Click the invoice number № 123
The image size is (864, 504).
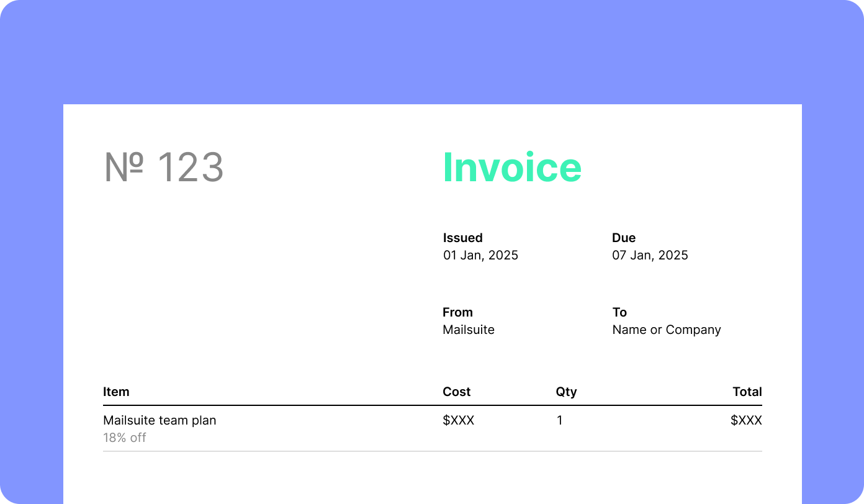pos(163,168)
